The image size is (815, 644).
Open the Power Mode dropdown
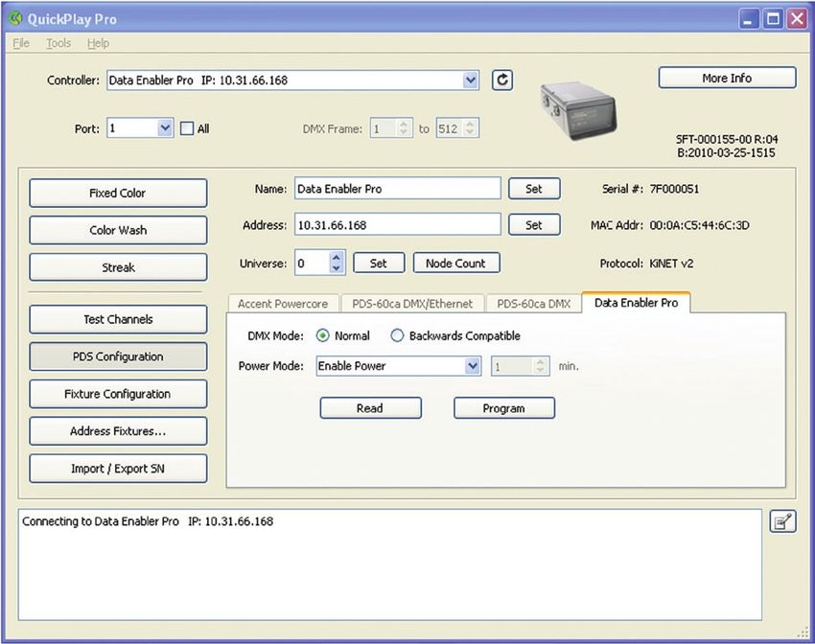coord(473,366)
